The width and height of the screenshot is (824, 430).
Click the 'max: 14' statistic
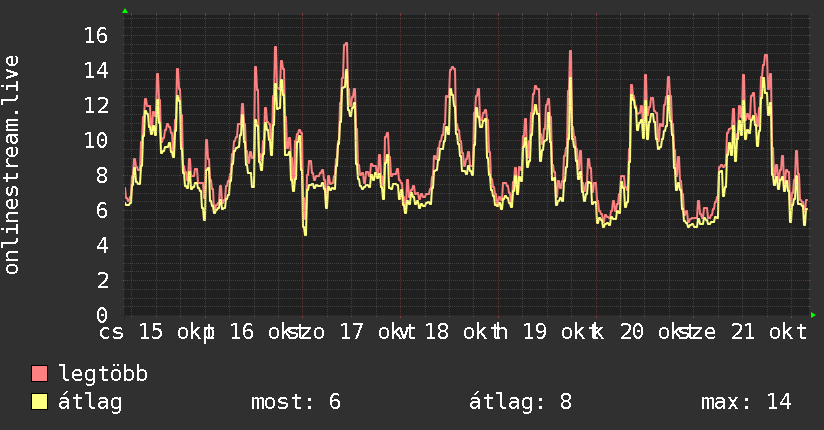pos(746,402)
